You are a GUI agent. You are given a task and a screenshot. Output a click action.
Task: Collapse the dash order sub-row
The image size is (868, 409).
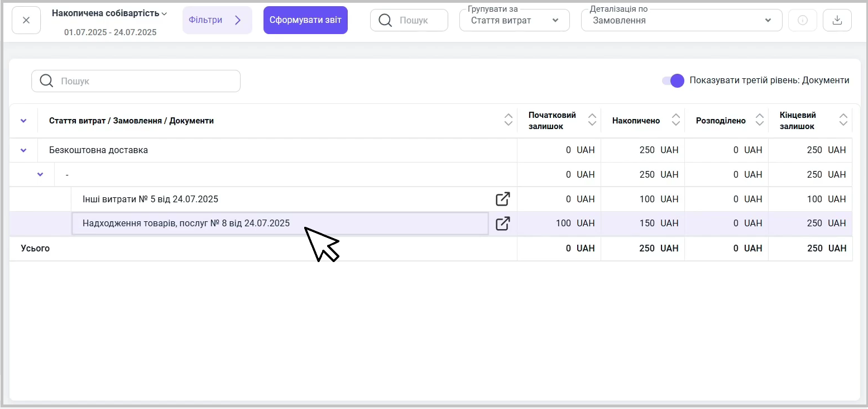pos(40,174)
